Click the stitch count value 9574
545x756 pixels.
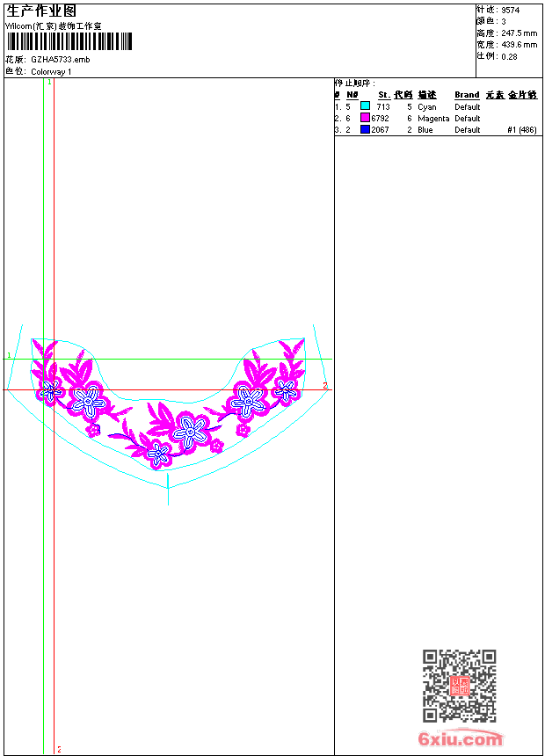pos(510,11)
